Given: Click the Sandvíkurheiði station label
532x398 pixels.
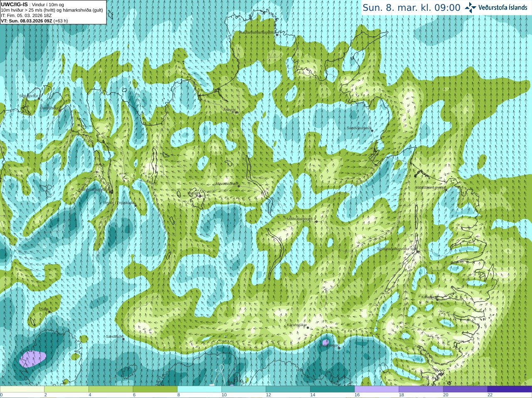Looking at the screenshot, I should 359,128.
